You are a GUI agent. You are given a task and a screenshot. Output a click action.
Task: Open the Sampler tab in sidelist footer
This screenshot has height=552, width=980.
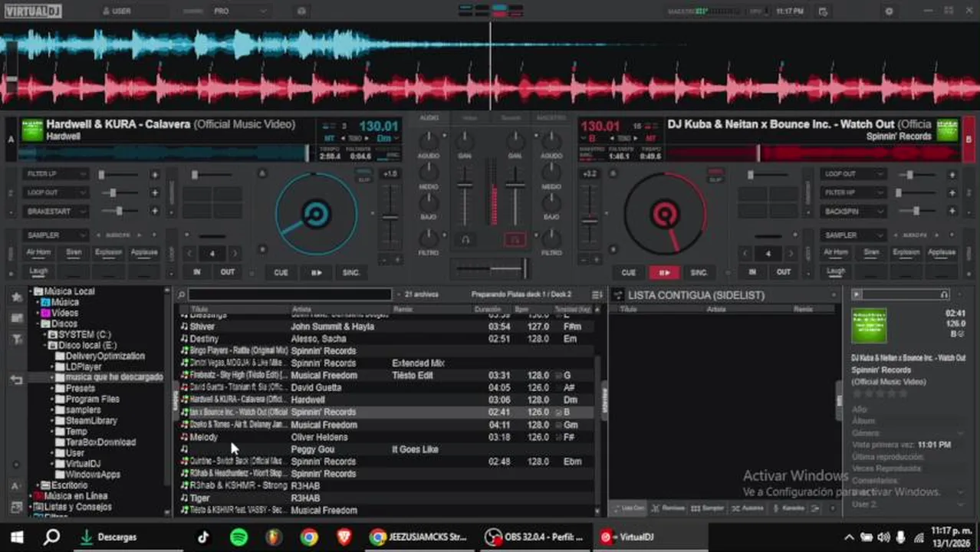click(707, 508)
